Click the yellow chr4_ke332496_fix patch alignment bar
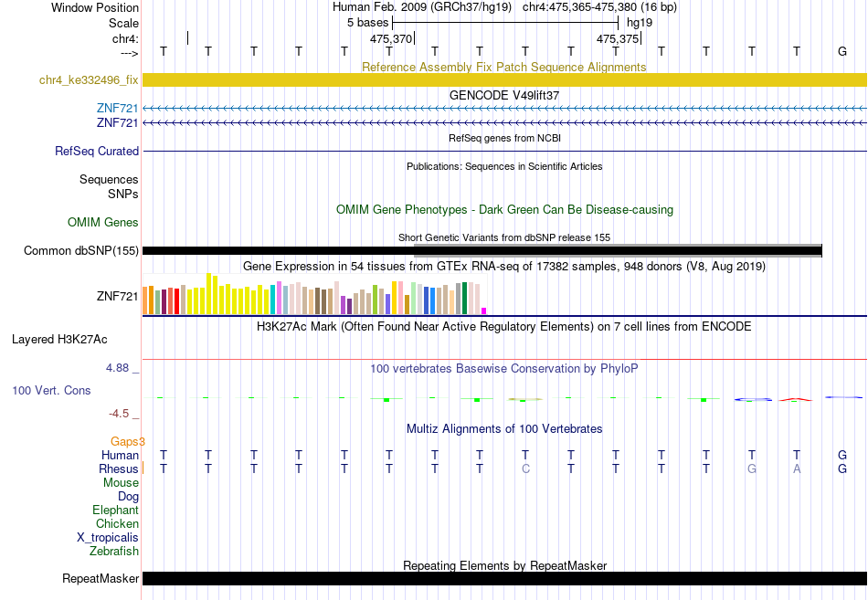The width and height of the screenshot is (868, 600). coord(505,79)
